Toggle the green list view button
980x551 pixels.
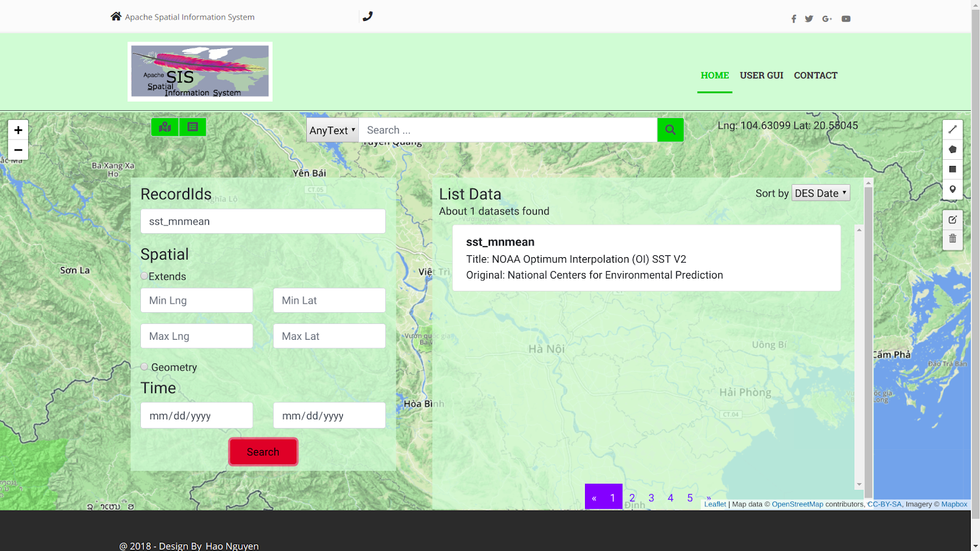192,127
